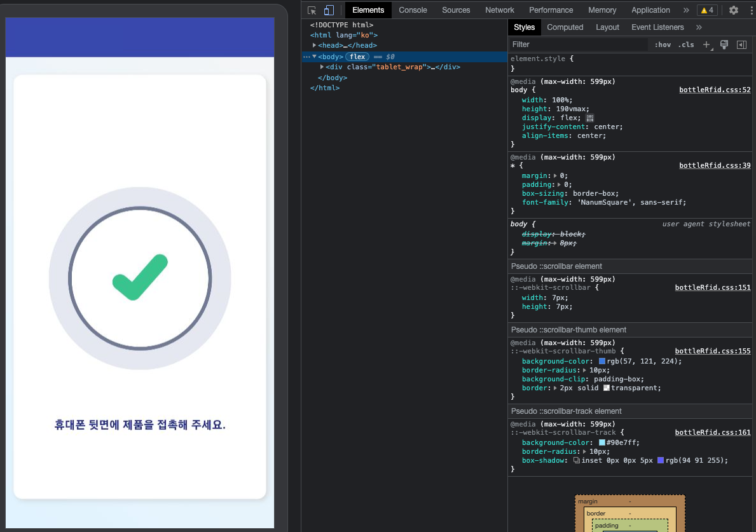Viewport: 756px width, 532px height.
Task: Click the warnings count badge
Action: click(707, 10)
